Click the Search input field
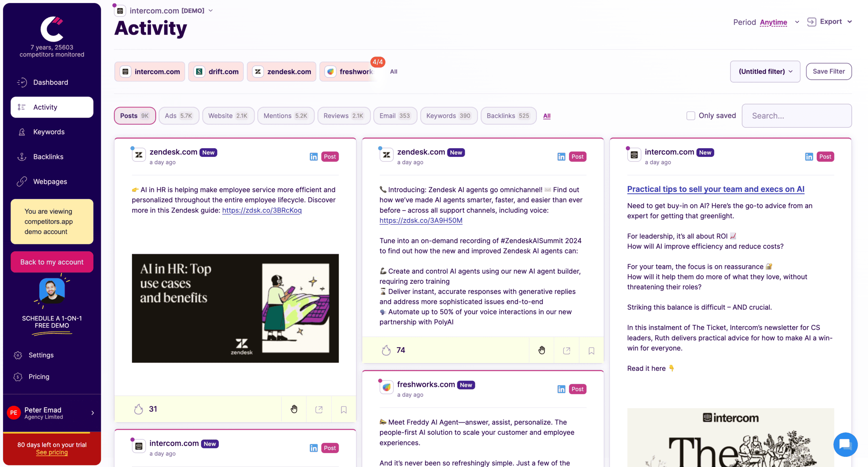 pyautogui.click(x=797, y=116)
